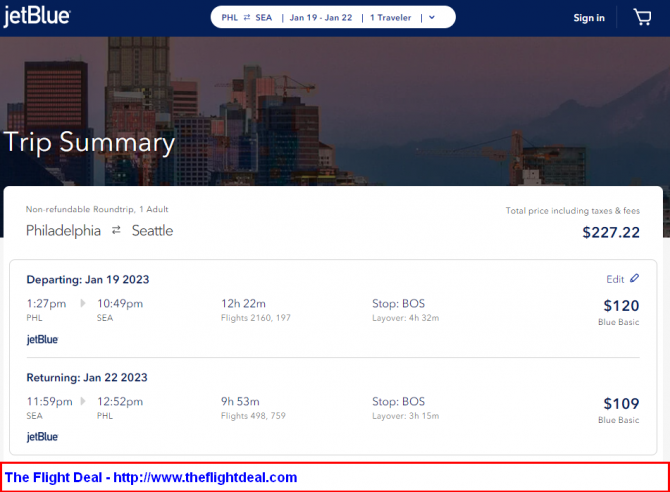
Task: Click Seattle city name
Action: pyautogui.click(x=153, y=231)
